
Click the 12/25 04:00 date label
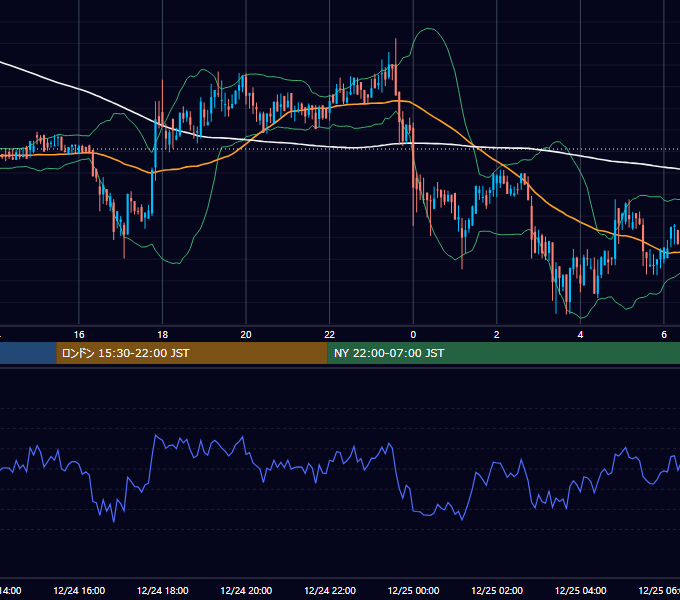coord(581,590)
